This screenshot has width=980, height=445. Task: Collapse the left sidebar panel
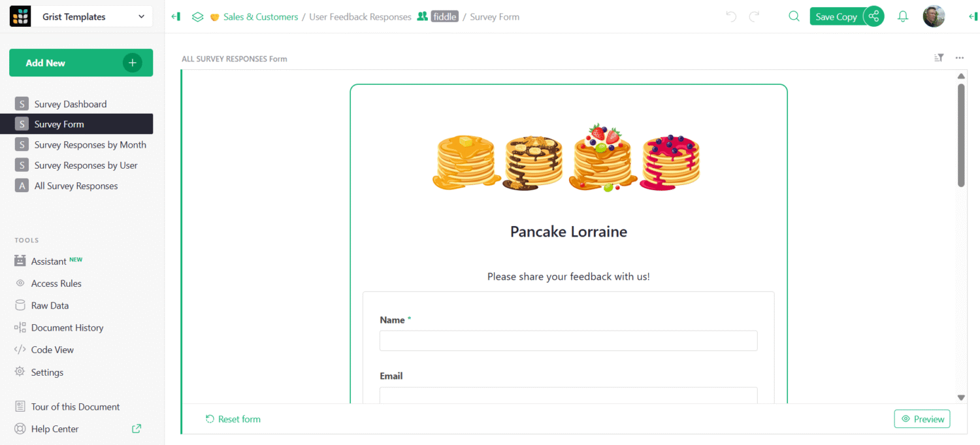pyautogui.click(x=176, y=17)
